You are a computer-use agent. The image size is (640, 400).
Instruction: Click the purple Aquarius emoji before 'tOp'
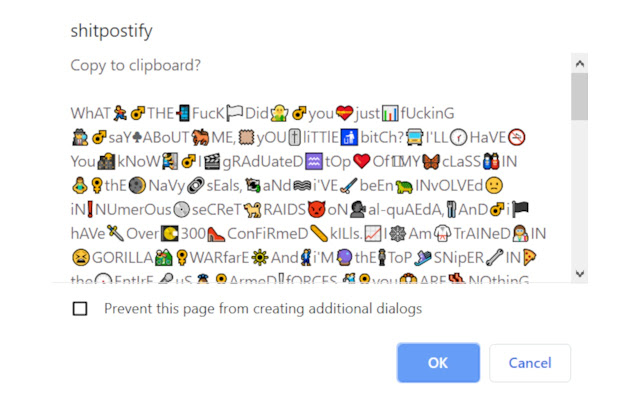[313, 162]
